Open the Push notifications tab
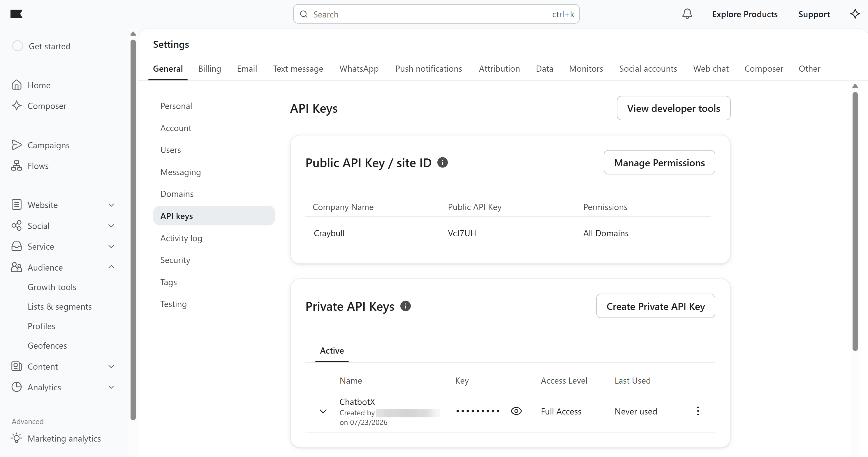Image resolution: width=868 pixels, height=457 pixels. [x=429, y=69]
